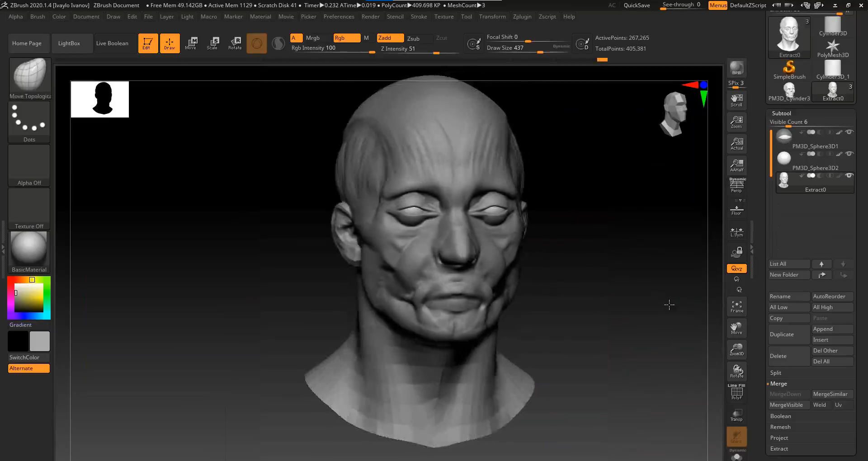Expand the Extract section
This screenshot has height=461, width=868.
coord(779,449)
